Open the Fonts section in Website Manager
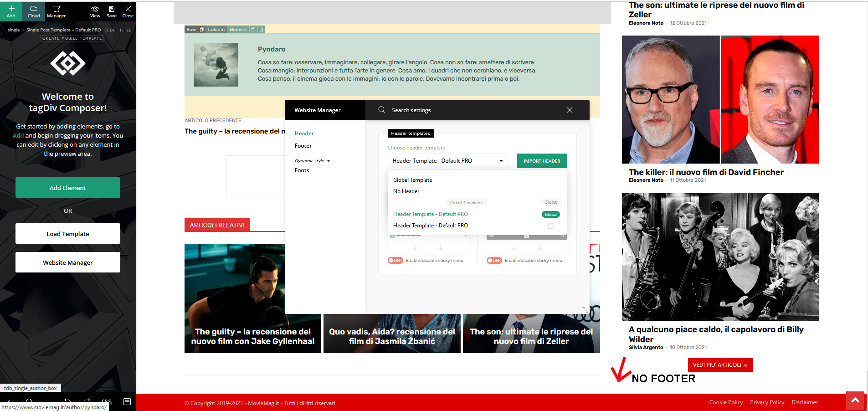868x411 pixels. pyautogui.click(x=302, y=170)
